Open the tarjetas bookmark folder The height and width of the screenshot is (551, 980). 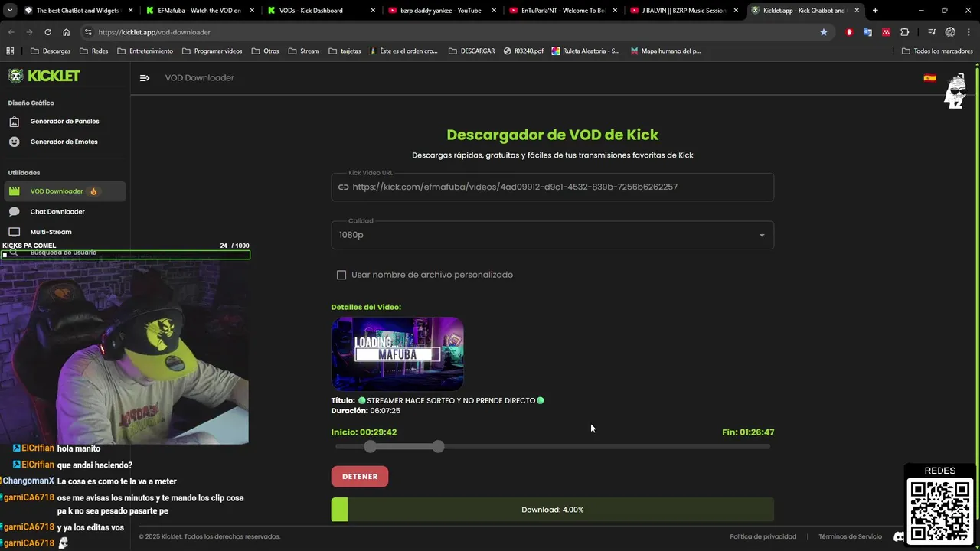345,51
